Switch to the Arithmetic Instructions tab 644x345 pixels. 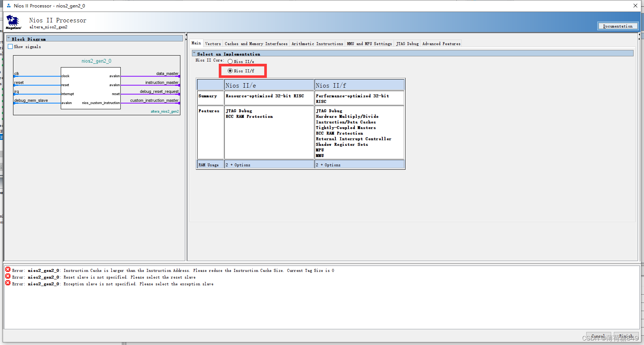[317, 43]
